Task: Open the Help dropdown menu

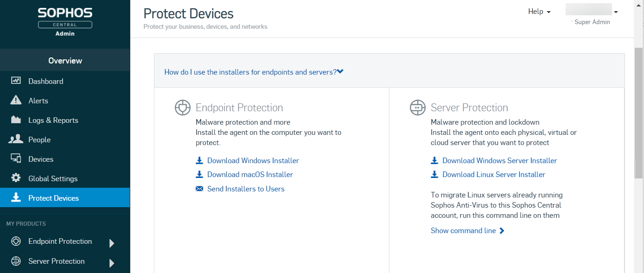Action: [539, 12]
